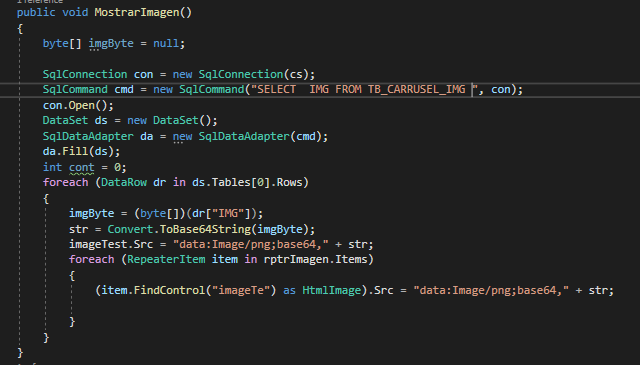640x365 pixels.
Task: Click the MostrarImagen method name
Action: point(137,12)
